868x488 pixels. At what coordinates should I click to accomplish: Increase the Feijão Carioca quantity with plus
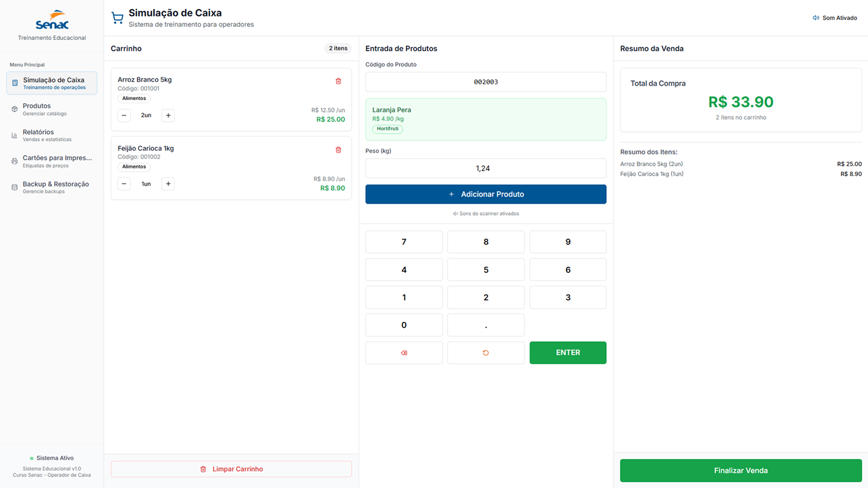click(x=168, y=184)
